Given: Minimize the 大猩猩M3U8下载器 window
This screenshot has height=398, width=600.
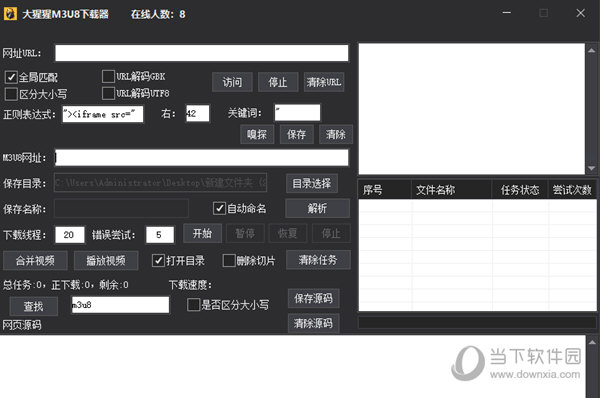Looking at the screenshot, I should 507,13.
